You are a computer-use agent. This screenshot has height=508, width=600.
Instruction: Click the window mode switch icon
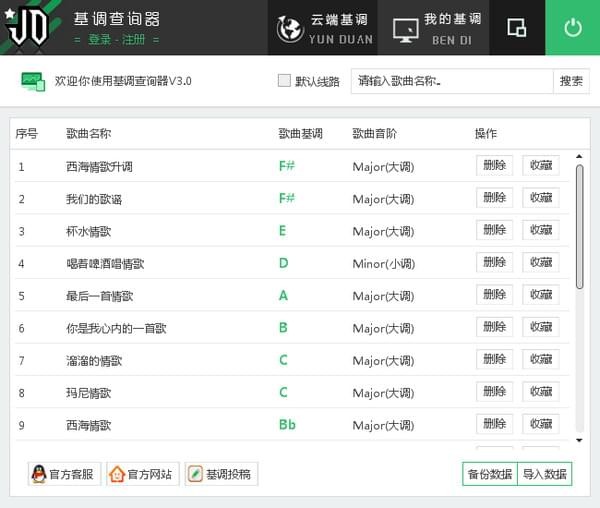(516, 28)
